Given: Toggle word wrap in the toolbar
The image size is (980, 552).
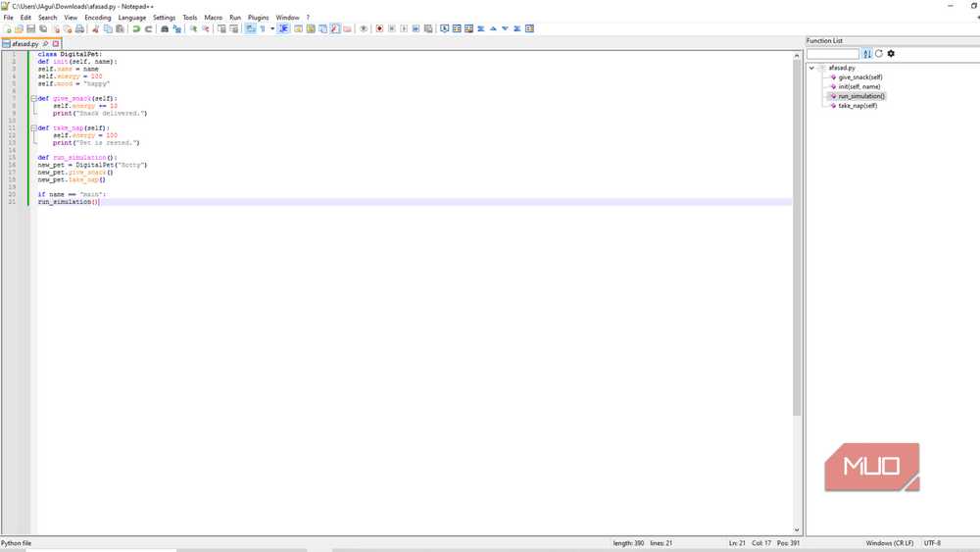Looking at the screenshot, I should click(x=251, y=28).
